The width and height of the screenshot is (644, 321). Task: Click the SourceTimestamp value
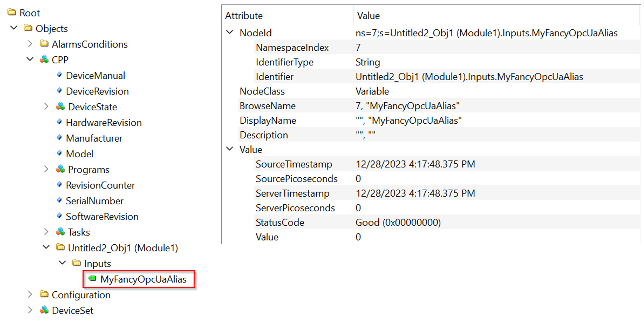[x=415, y=164]
